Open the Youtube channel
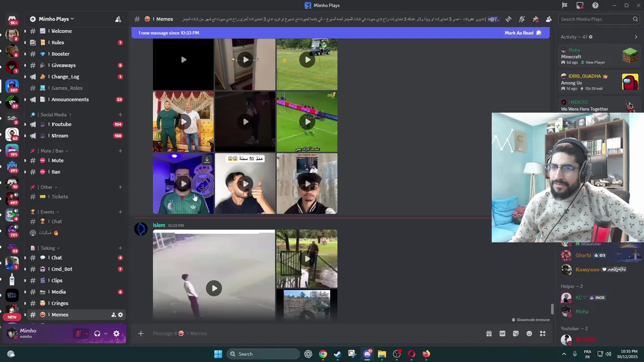This screenshot has height=362, width=644. coord(75,124)
